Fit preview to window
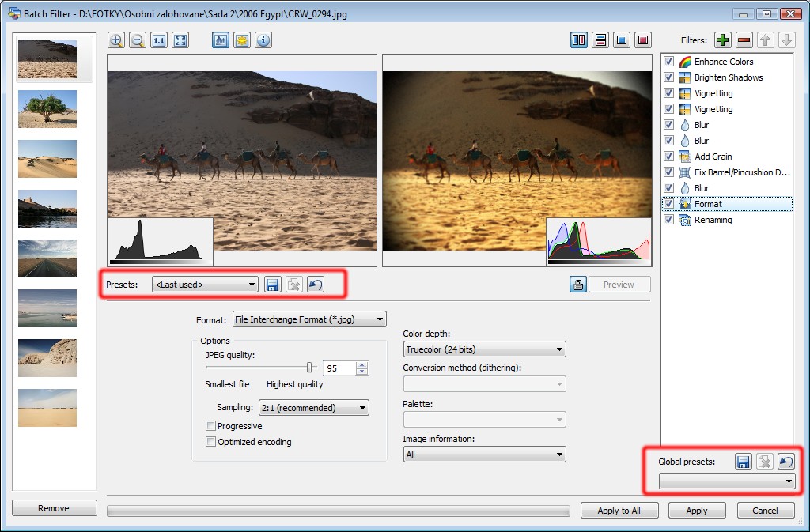This screenshot has width=810, height=532. click(x=180, y=40)
